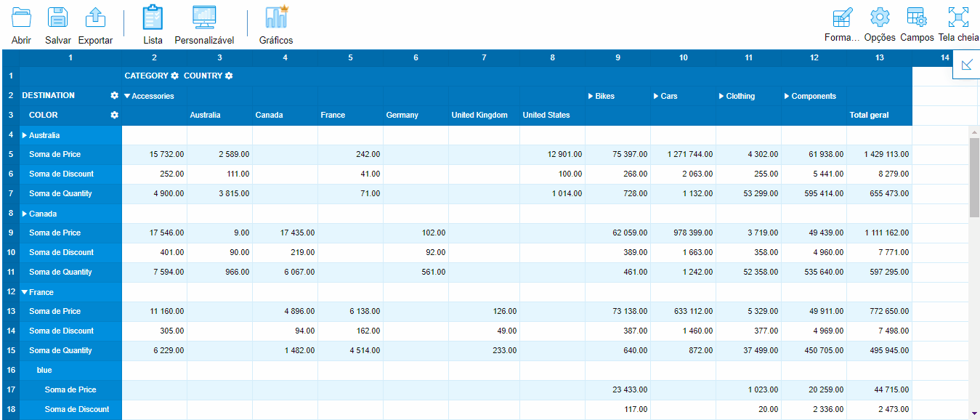Open the Gráficos charts view
The height and width of the screenshot is (420, 980).
click(x=276, y=18)
